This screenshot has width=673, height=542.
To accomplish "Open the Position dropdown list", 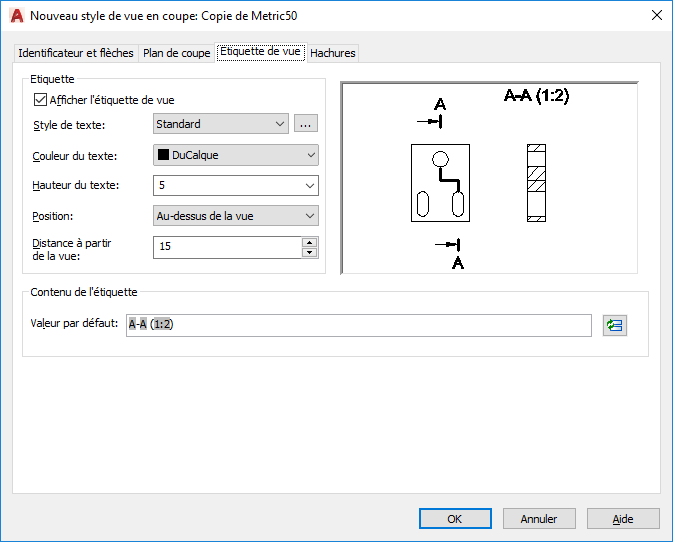I will (x=310, y=216).
